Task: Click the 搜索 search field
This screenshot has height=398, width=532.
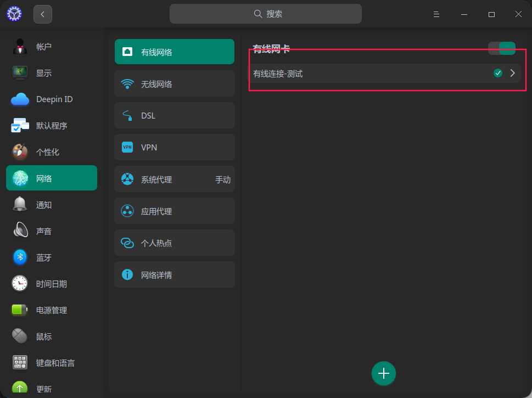Action: [266, 14]
